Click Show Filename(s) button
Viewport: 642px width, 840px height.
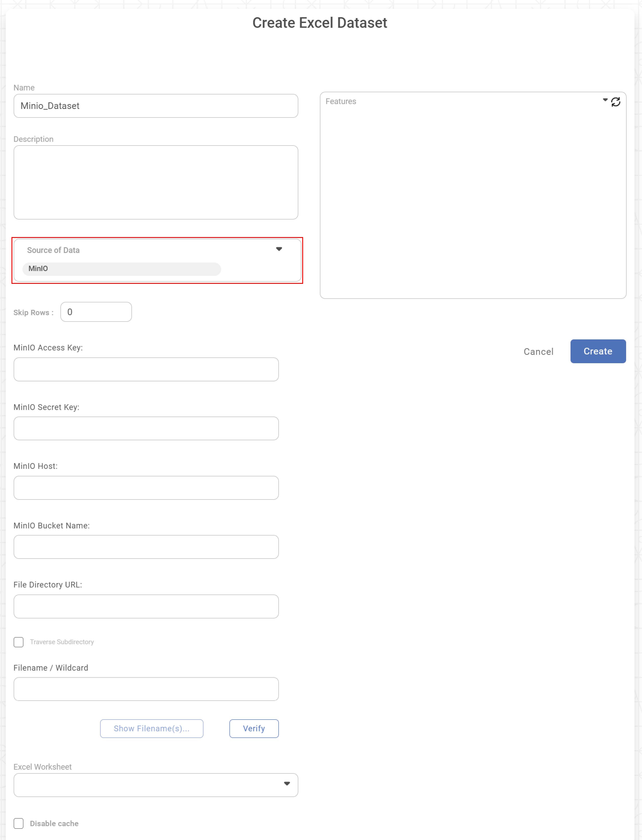pyautogui.click(x=151, y=728)
